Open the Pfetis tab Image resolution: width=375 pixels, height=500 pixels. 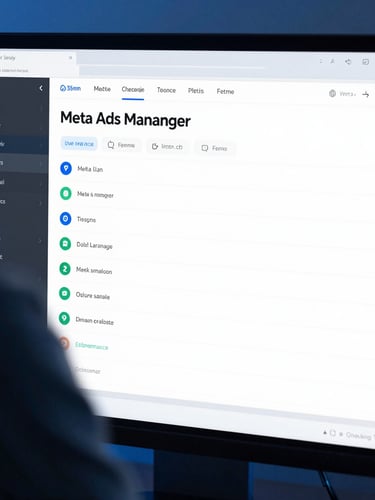(x=196, y=91)
